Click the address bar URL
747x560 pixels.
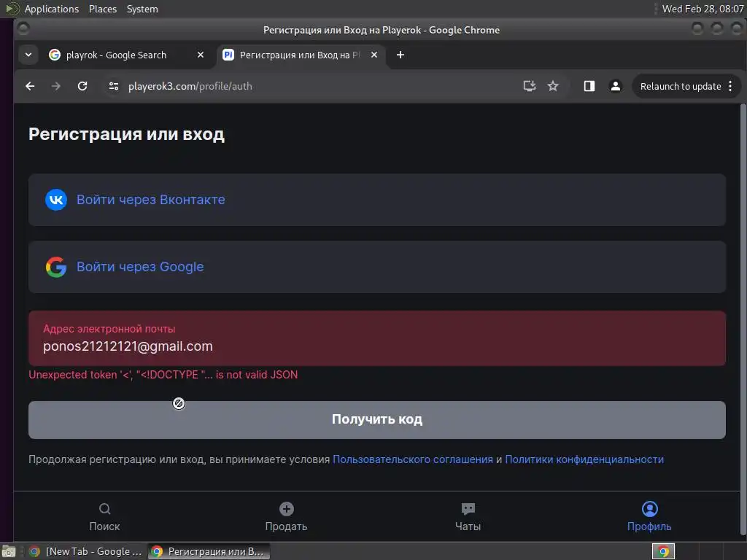pyautogui.click(x=190, y=86)
